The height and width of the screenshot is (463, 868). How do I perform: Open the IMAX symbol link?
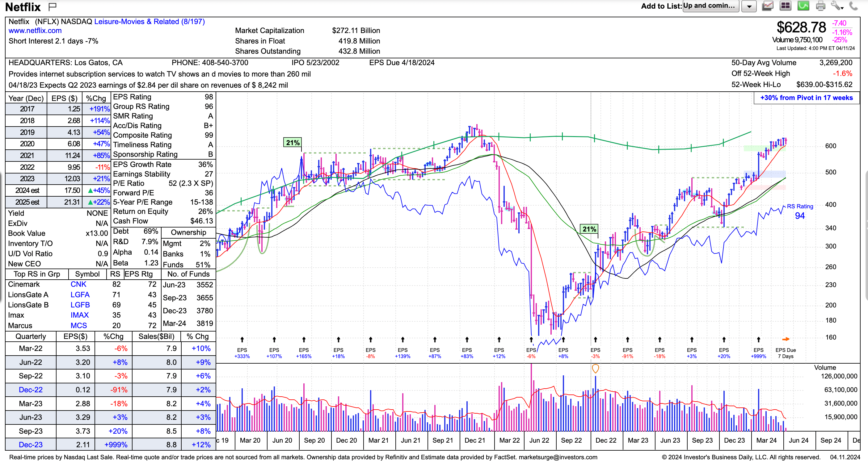tap(79, 315)
